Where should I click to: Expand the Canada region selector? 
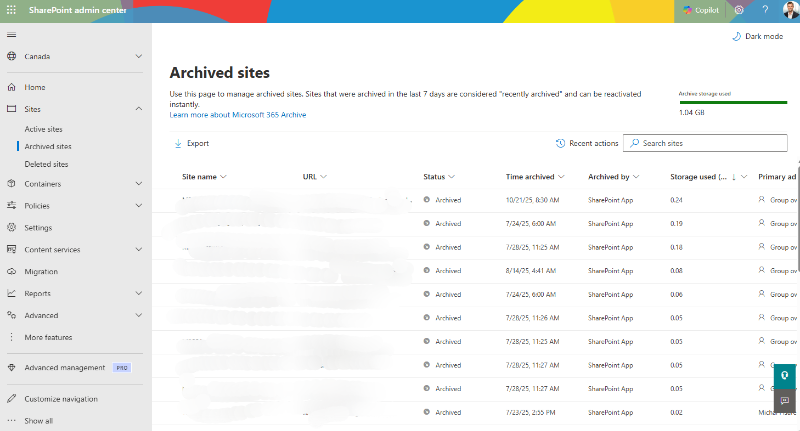click(138, 57)
